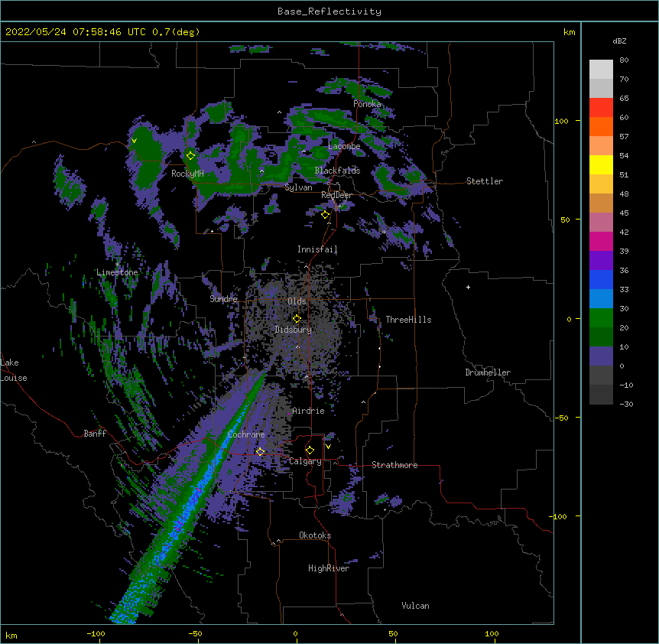Pick the magenta 39-42 dBZ legend swatch

[x=601, y=241]
